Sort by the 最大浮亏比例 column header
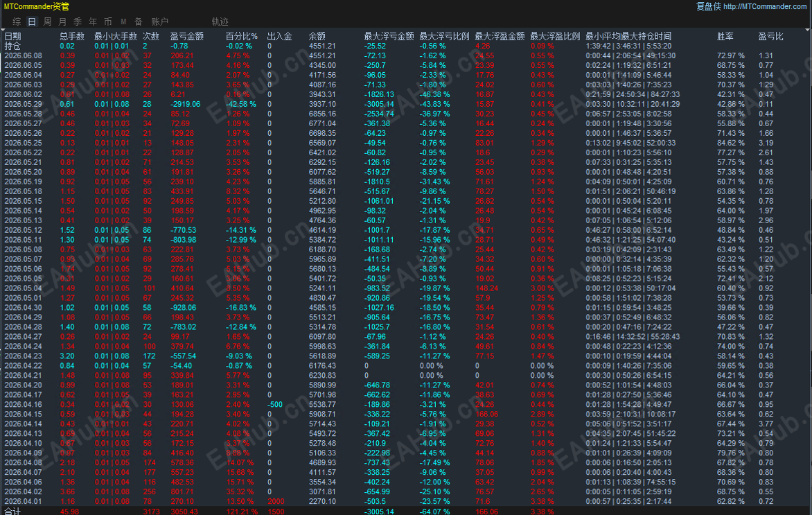 click(444, 36)
